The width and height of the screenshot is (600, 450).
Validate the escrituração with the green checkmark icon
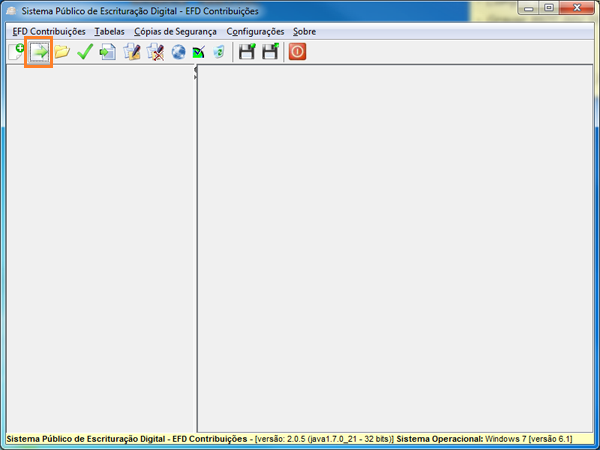pyautogui.click(x=85, y=52)
